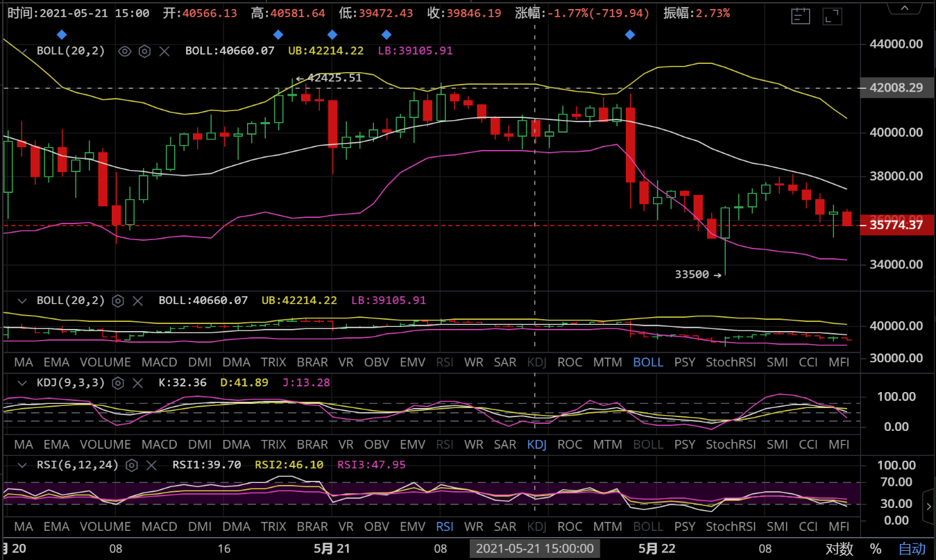The width and height of the screenshot is (936, 560).
Task: Switch BOLL sub-panel to StochRSI indicator
Action: (731, 362)
